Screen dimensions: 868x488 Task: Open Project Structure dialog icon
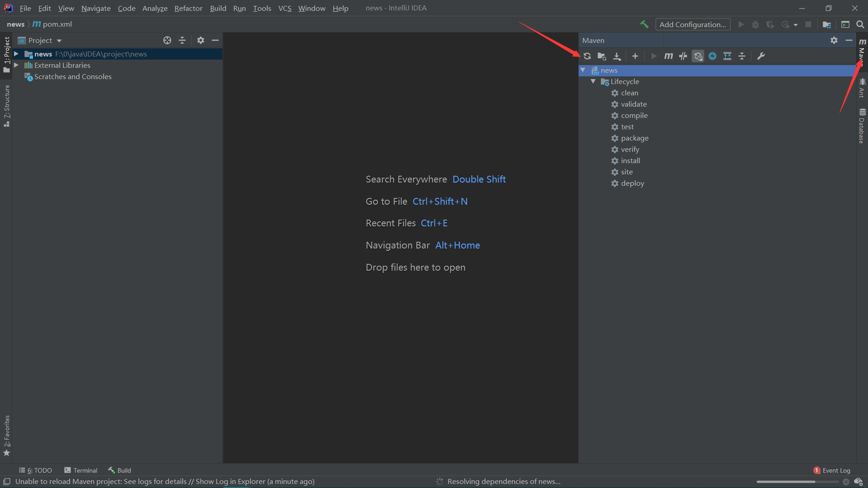coord(827,24)
